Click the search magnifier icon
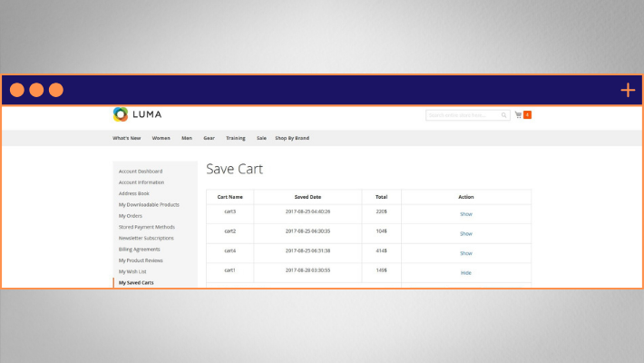The height and width of the screenshot is (363, 644). click(x=503, y=115)
